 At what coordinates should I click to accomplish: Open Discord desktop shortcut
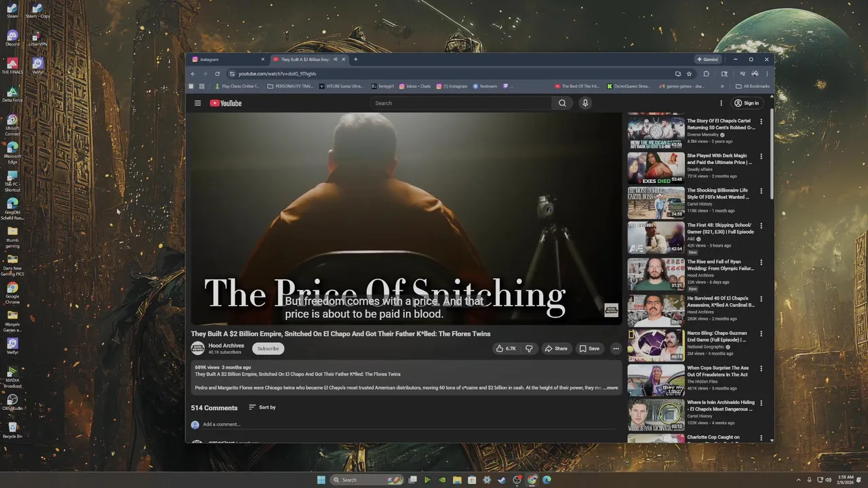point(12,38)
